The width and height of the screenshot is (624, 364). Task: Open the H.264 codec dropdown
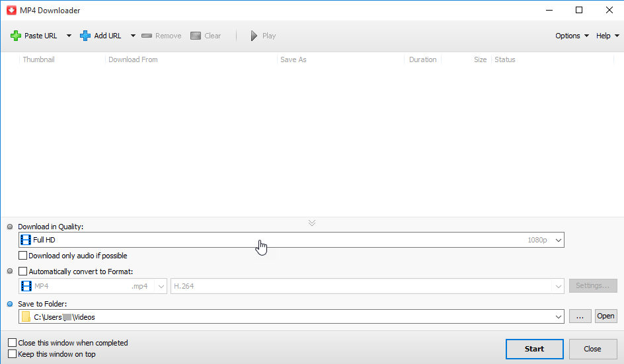coord(368,286)
